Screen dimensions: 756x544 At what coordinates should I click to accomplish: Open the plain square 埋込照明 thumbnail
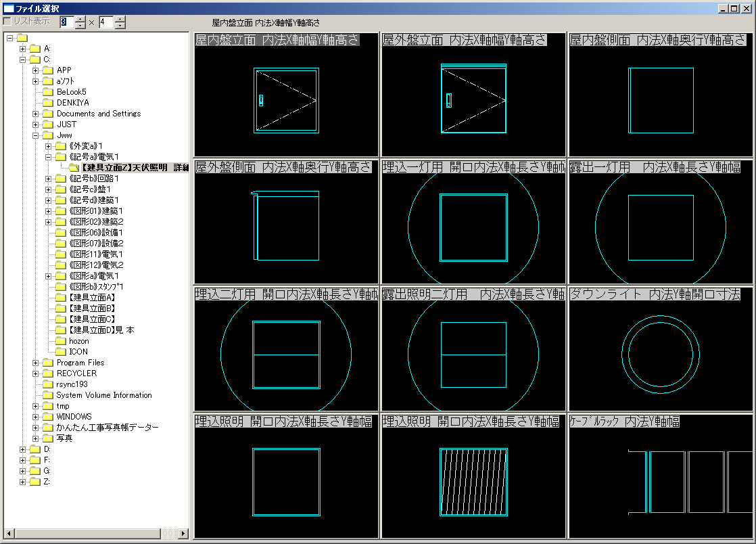(x=286, y=476)
